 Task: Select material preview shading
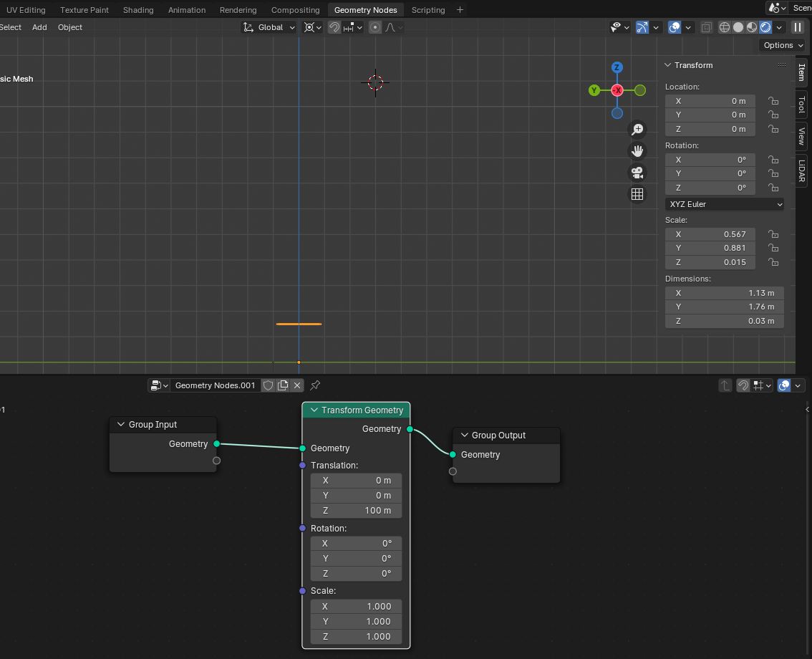(751, 27)
